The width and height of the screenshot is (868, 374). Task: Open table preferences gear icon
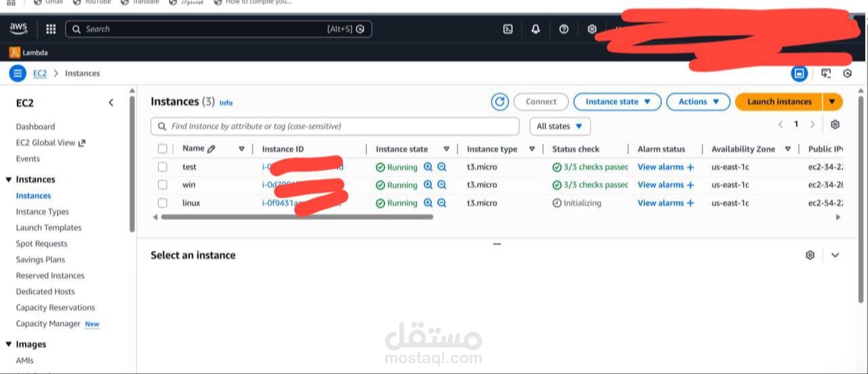pyautogui.click(x=835, y=125)
